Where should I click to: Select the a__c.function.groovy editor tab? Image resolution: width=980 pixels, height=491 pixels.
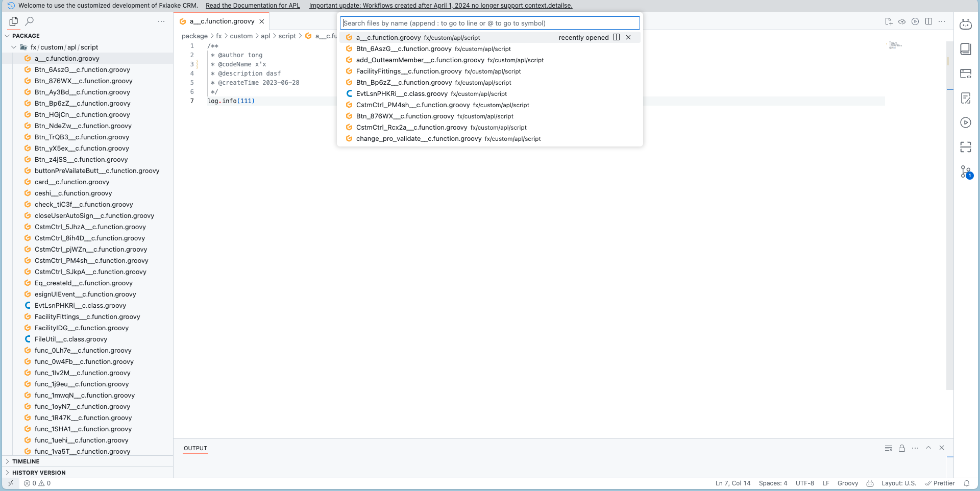222,21
